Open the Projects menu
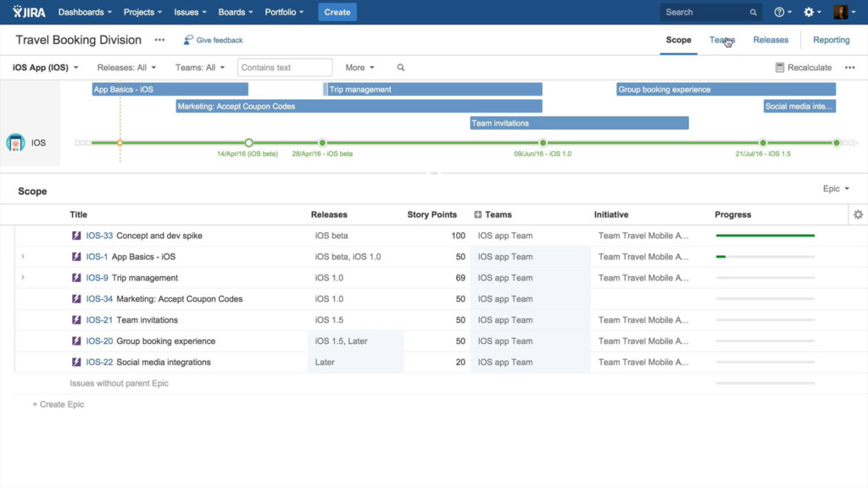Image resolution: width=868 pixels, height=488 pixels. (x=142, y=12)
